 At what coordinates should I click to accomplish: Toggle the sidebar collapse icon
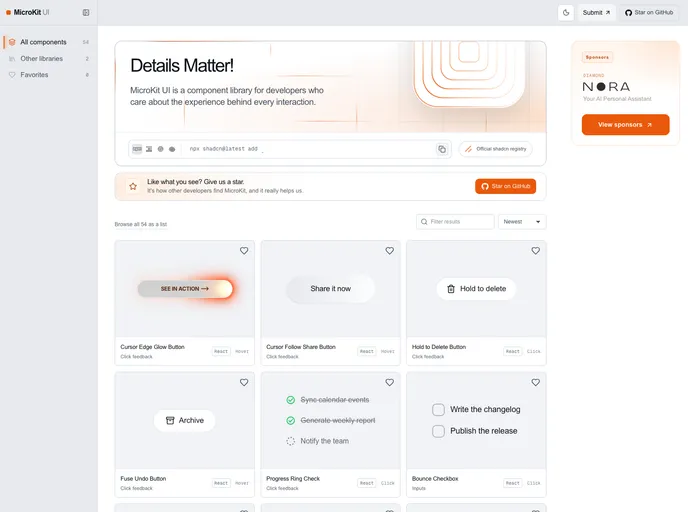pos(86,13)
